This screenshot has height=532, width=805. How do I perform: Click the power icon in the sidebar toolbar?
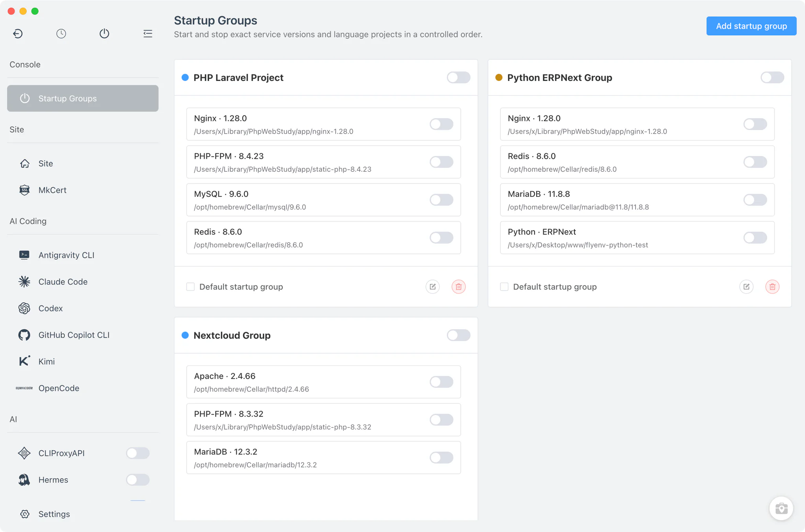[x=104, y=33]
